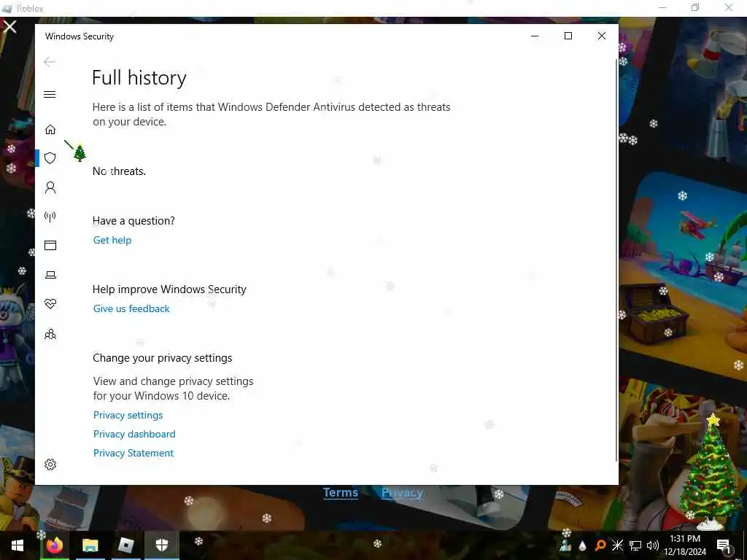
Task: Close the Roblox overlay with white X
Action: (x=9, y=26)
